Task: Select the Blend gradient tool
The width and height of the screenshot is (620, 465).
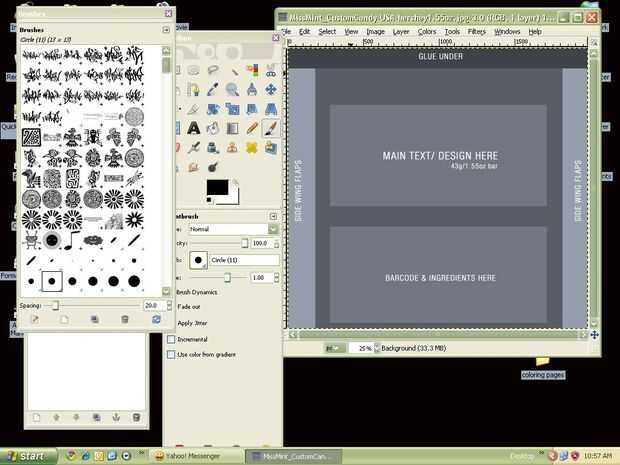Action: point(232,128)
